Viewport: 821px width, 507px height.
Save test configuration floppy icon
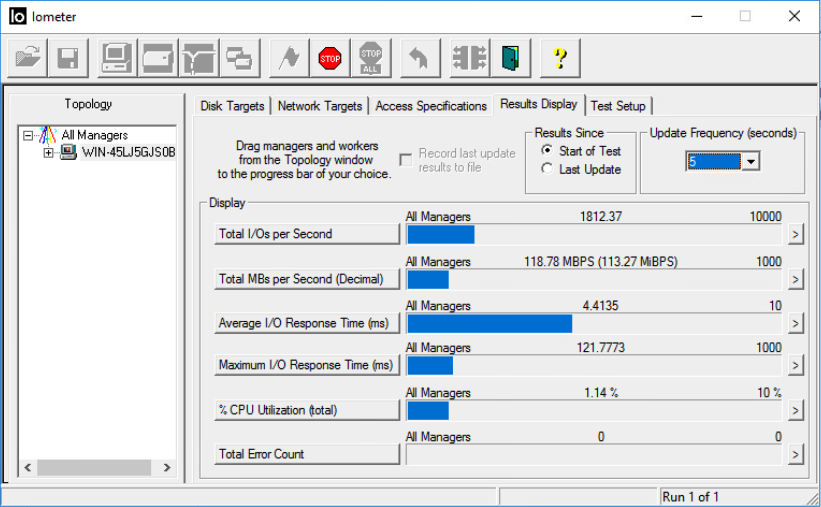(68, 58)
